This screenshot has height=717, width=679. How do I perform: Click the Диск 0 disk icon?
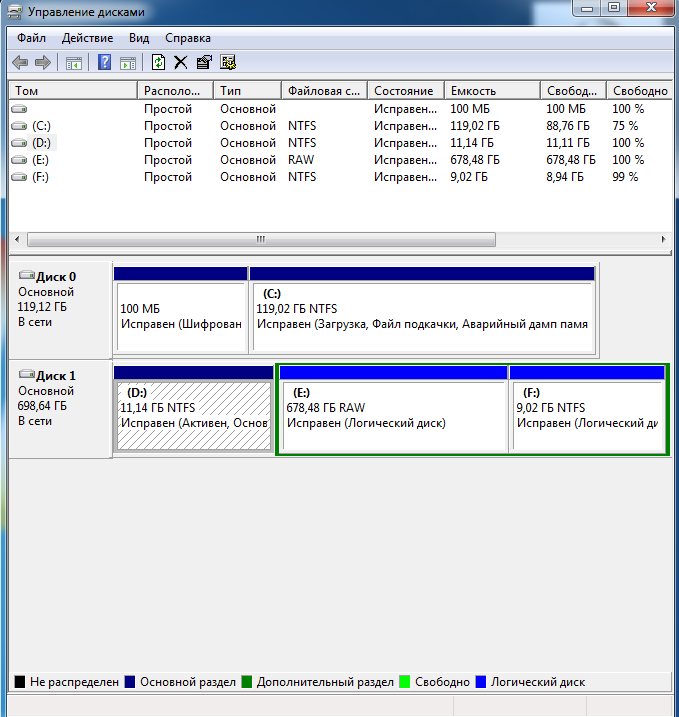(x=27, y=275)
